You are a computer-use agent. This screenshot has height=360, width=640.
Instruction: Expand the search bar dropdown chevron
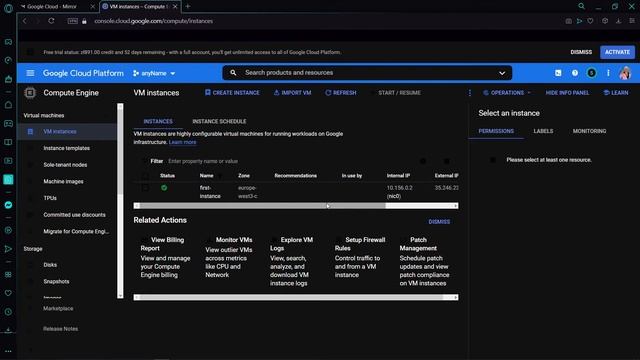point(502,73)
